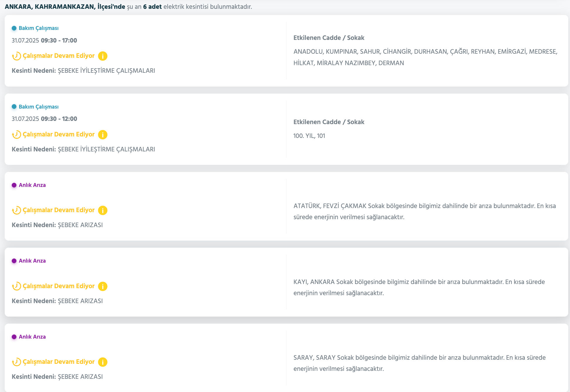The width and height of the screenshot is (570, 392).
Task: Click clock icon in 09:30 - 17:00 outage card
Action: click(x=16, y=56)
